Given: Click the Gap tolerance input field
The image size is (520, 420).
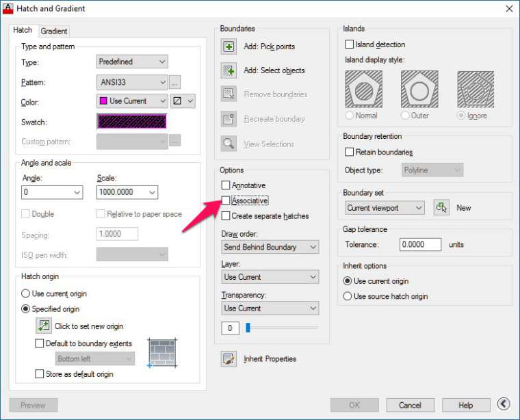Looking at the screenshot, I should (x=420, y=244).
